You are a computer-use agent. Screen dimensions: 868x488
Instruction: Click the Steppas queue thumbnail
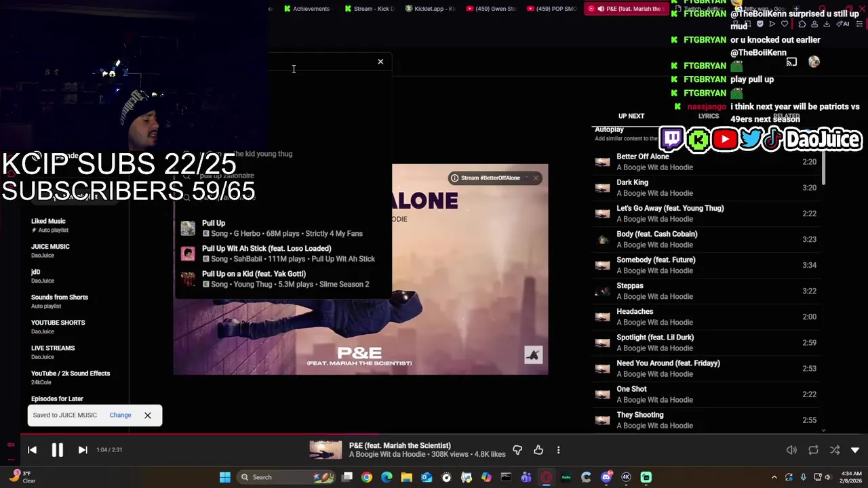(602, 291)
